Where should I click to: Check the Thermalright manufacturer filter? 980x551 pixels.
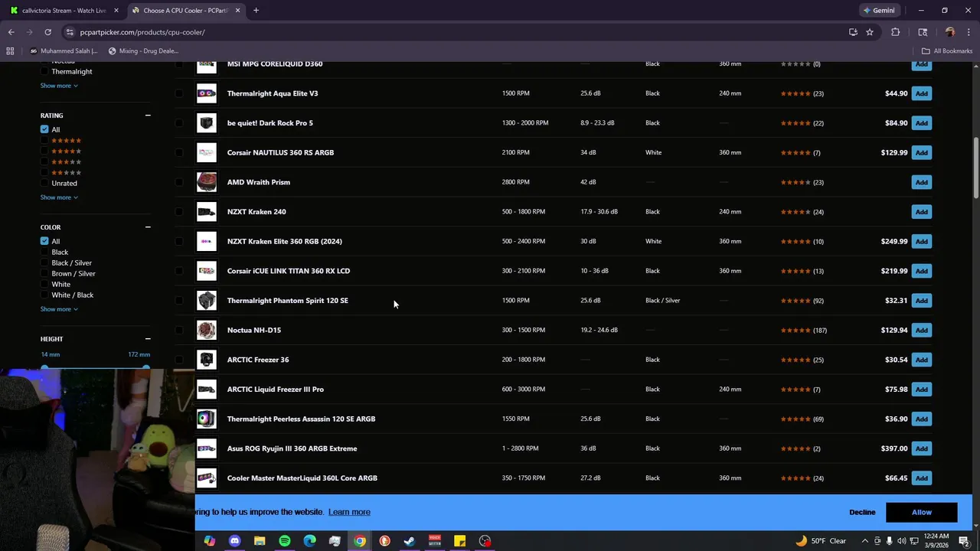tap(44, 72)
